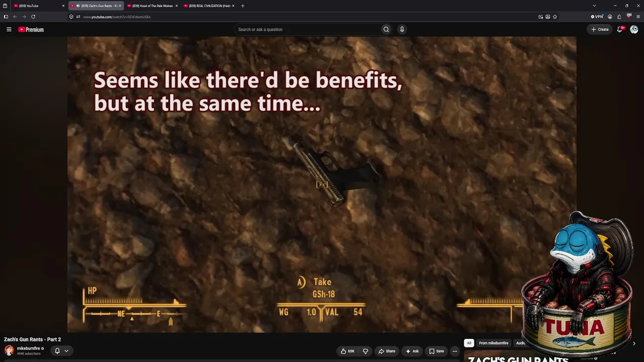Go back to the previous page
644x362 pixels.
tap(15, 17)
